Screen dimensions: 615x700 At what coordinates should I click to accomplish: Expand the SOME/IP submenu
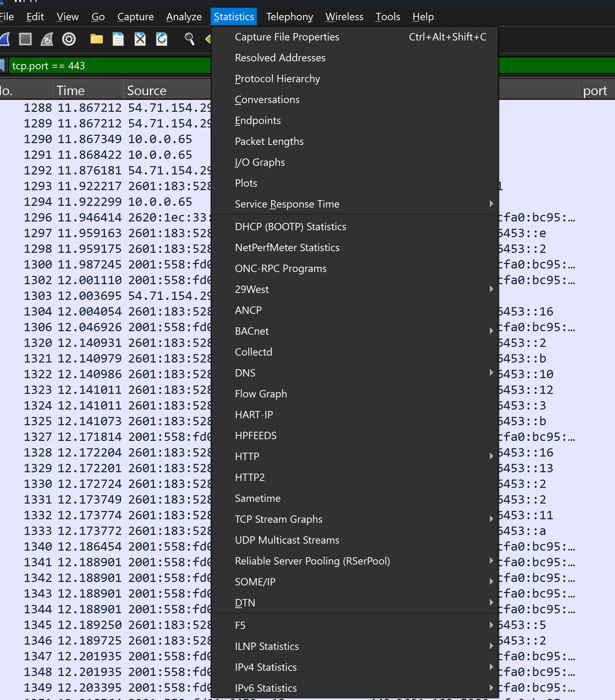click(355, 582)
